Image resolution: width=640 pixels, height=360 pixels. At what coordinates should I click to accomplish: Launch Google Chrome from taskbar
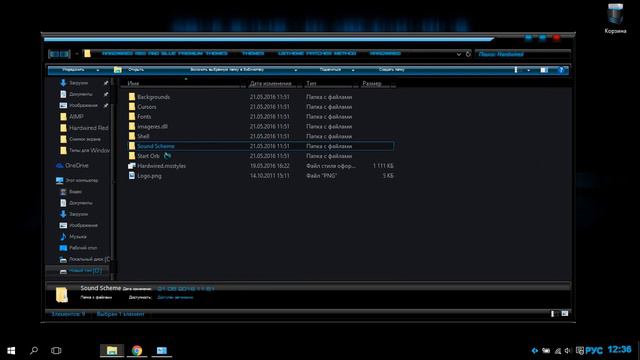click(137, 350)
